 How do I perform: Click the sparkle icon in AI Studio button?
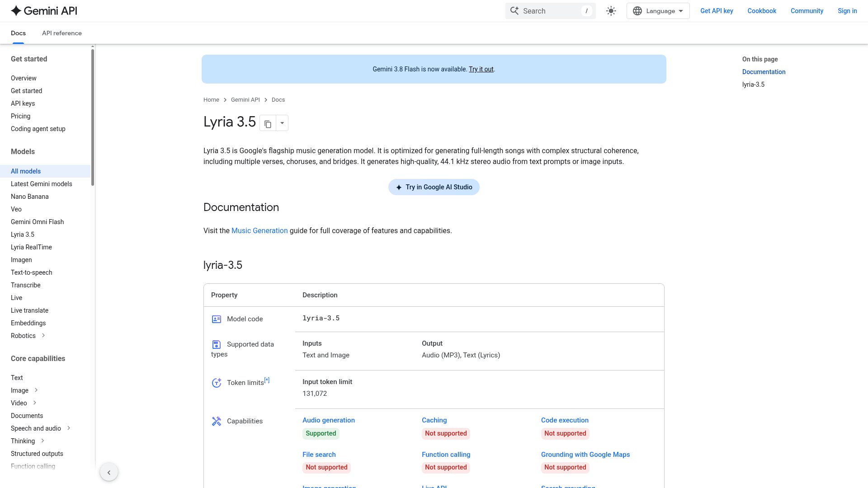coord(399,188)
